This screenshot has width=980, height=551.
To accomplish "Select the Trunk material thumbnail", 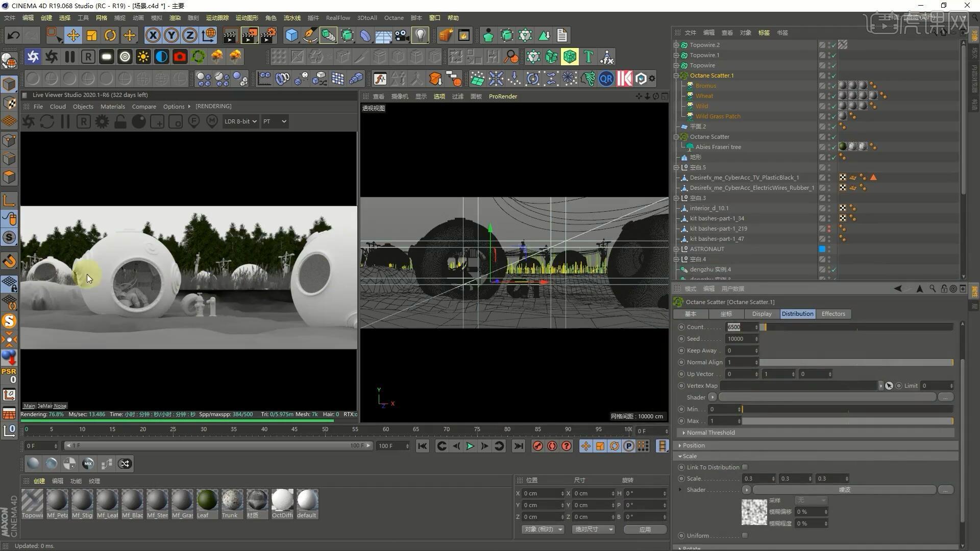I will [232, 504].
